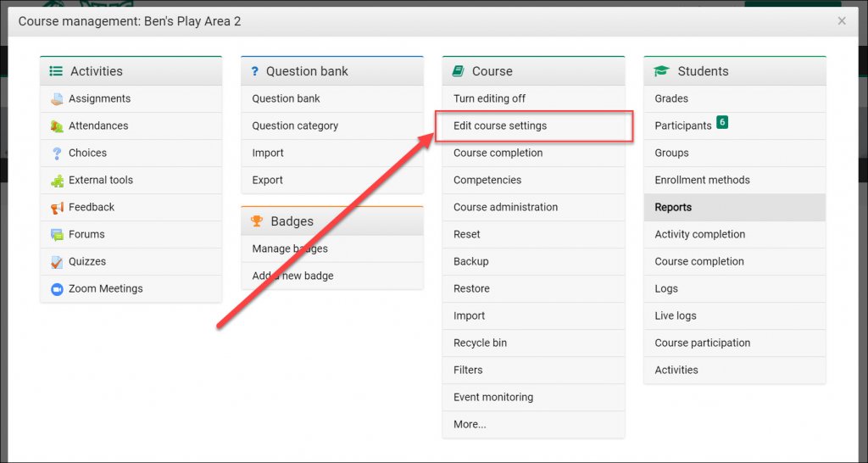Click the Badges trophy icon
868x463 pixels.
pos(257,221)
